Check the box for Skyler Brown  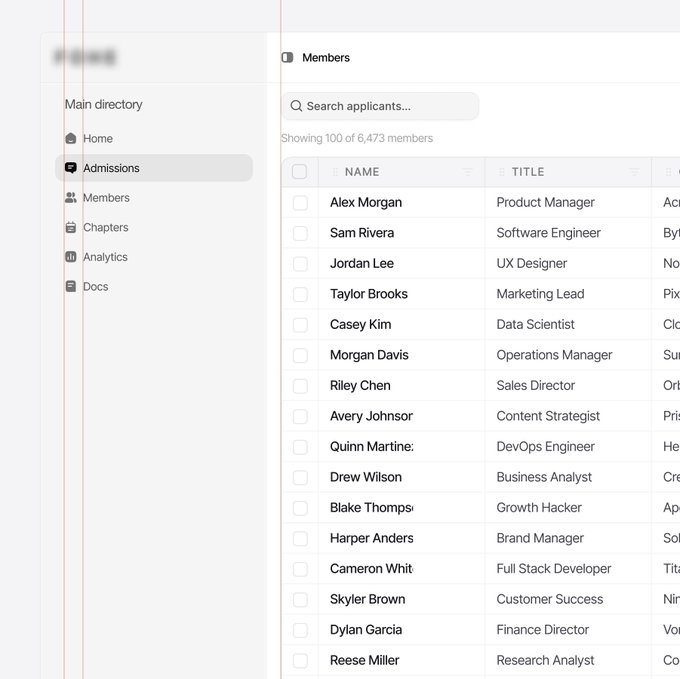point(300,599)
